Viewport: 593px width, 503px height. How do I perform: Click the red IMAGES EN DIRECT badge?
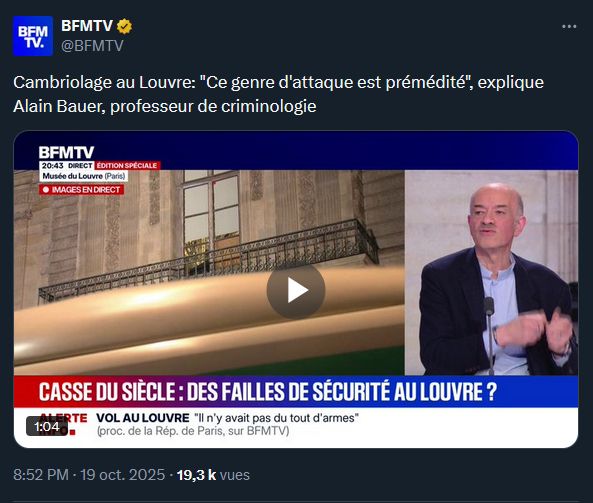(x=82, y=190)
